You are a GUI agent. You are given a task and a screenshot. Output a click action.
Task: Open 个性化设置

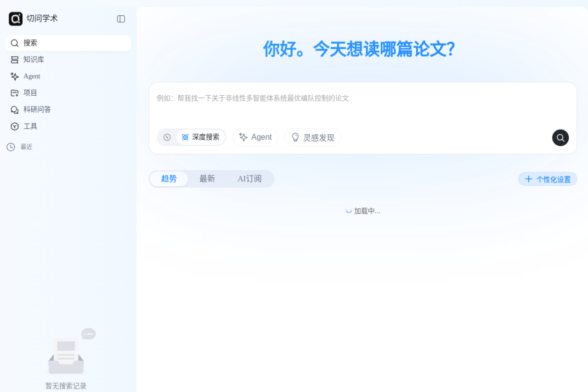coord(548,179)
